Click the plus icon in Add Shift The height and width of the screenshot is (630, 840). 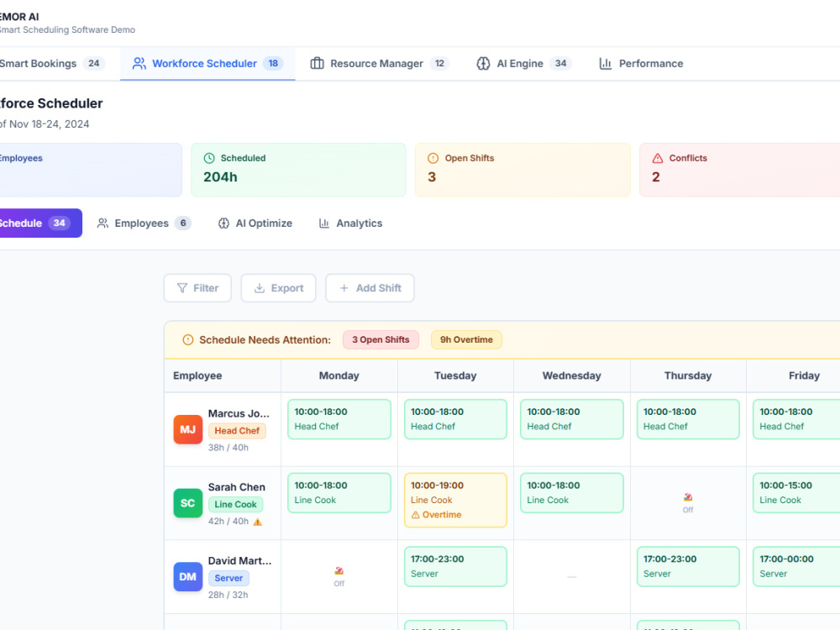(x=344, y=288)
